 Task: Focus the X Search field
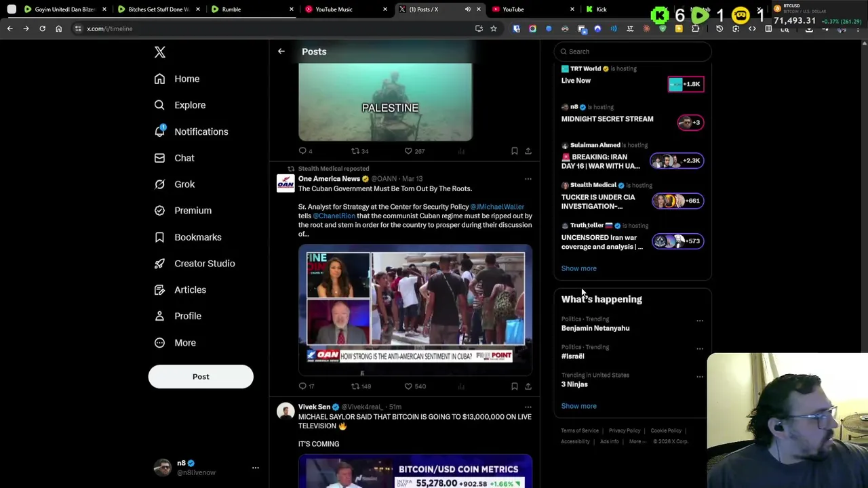click(x=633, y=52)
